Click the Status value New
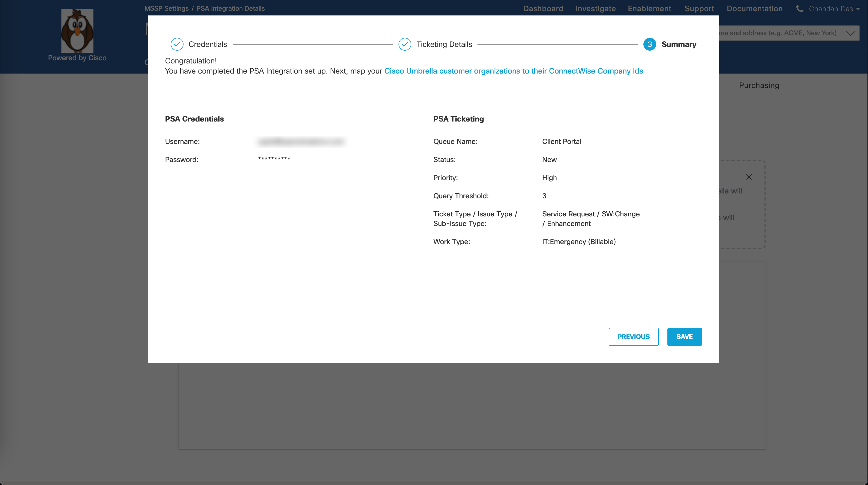This screenshot has height=485, width=868. tap(549, 160)
